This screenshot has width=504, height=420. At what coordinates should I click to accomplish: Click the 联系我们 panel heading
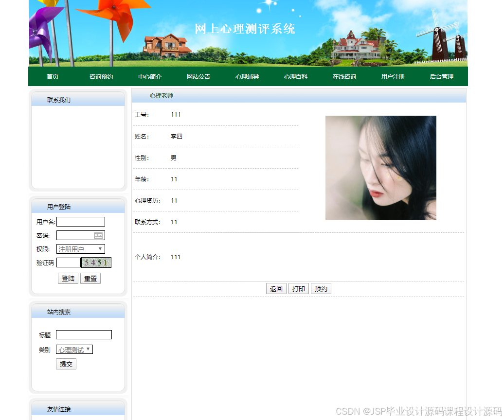tap(59, 100)
